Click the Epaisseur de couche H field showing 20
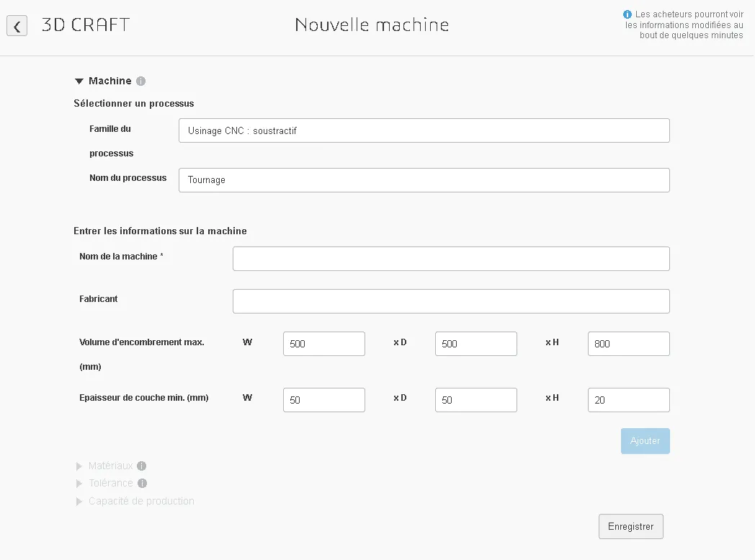Image resolution: width=755 pixels, height=560 pixels. pos(628,400)
